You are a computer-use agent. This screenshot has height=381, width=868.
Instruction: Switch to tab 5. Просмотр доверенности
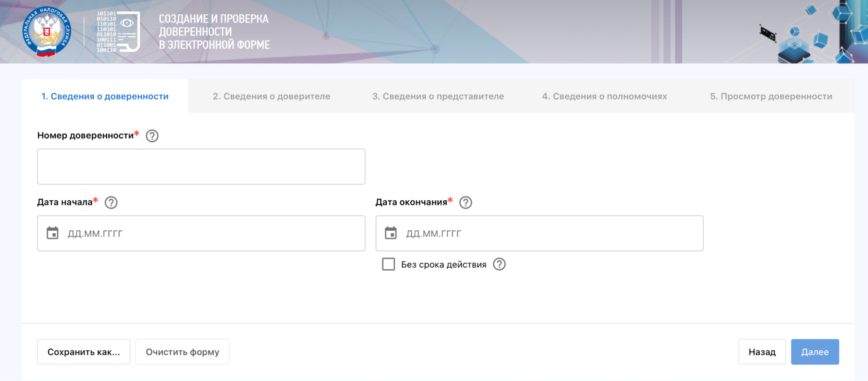point(771,96)
